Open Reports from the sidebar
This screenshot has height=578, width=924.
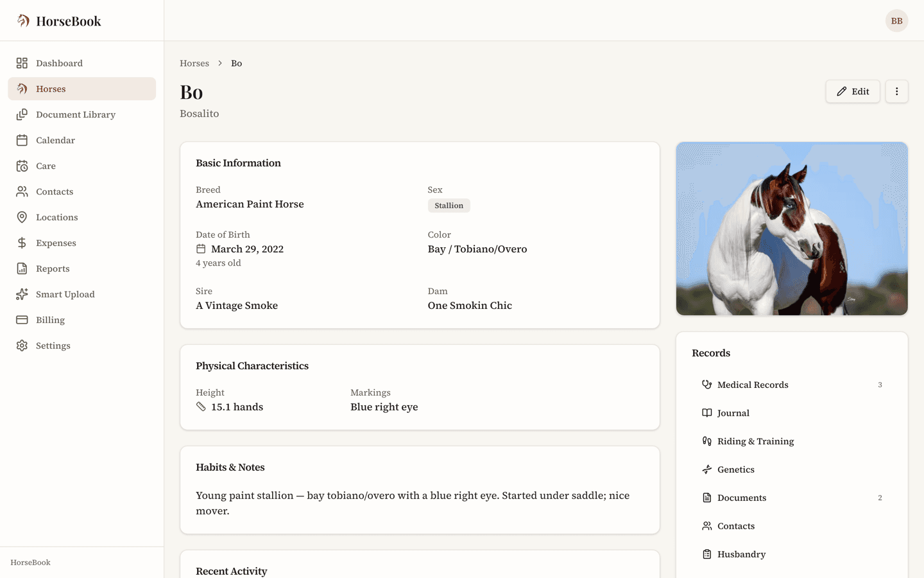[x=82, y=268]
